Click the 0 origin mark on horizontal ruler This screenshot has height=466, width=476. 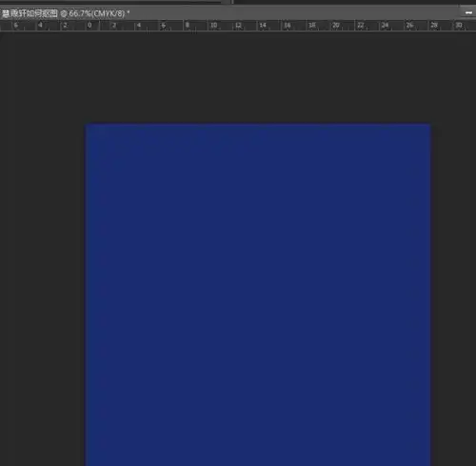pos(89,25)
